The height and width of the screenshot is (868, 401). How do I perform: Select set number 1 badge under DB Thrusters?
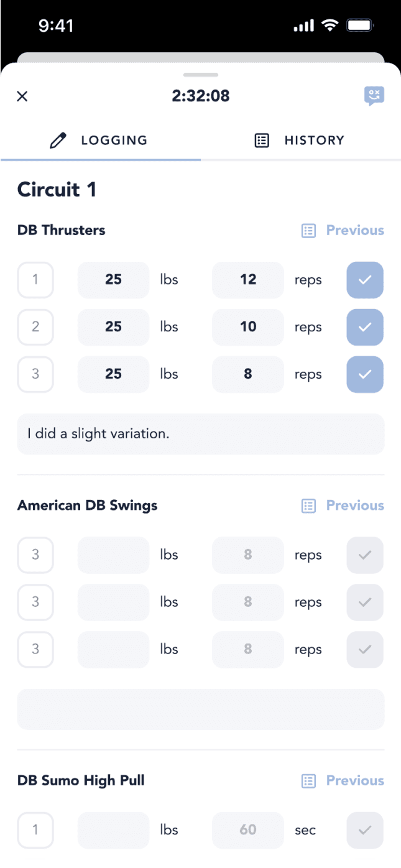click(x=35, y=280)
